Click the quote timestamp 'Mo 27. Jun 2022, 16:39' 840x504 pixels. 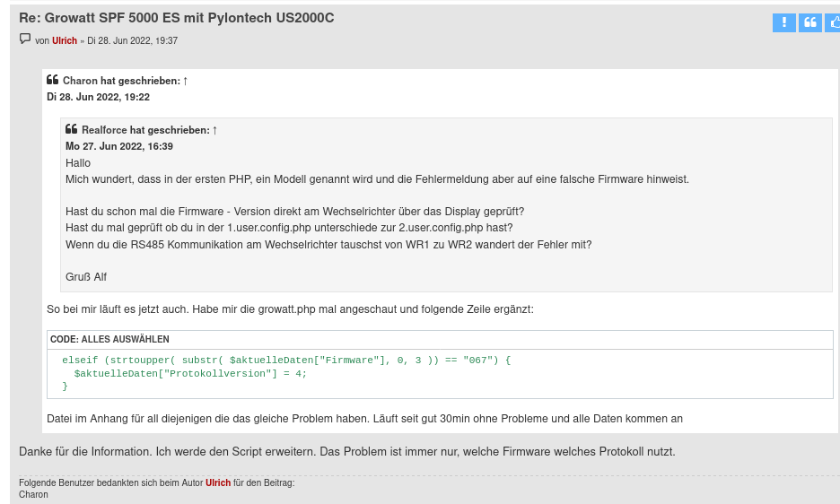(119, 146)
